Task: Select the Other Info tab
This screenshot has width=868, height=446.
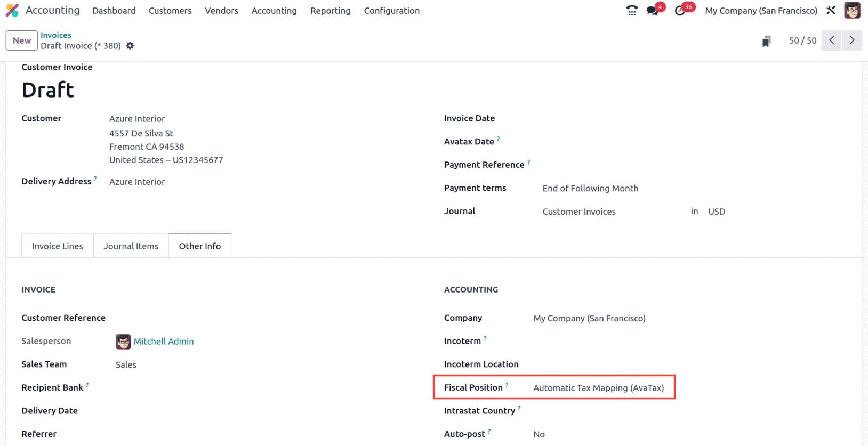Action: pyautogui.click(x=200, y=246)
